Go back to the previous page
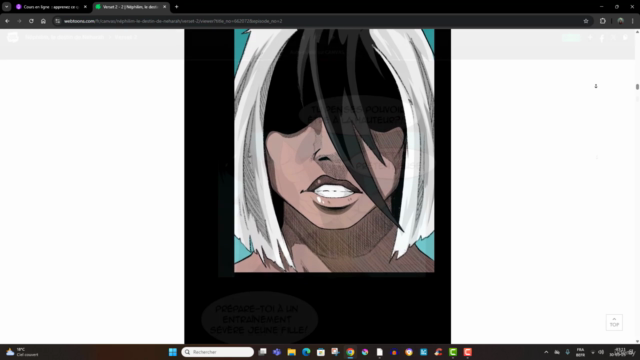This screenshot has height=360, width=640. pos(7,21)
